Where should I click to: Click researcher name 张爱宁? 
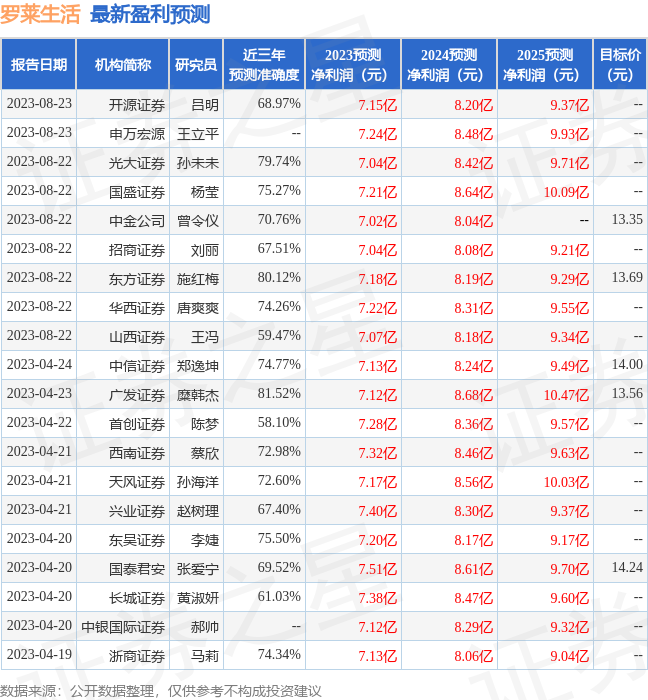(198, 569)
